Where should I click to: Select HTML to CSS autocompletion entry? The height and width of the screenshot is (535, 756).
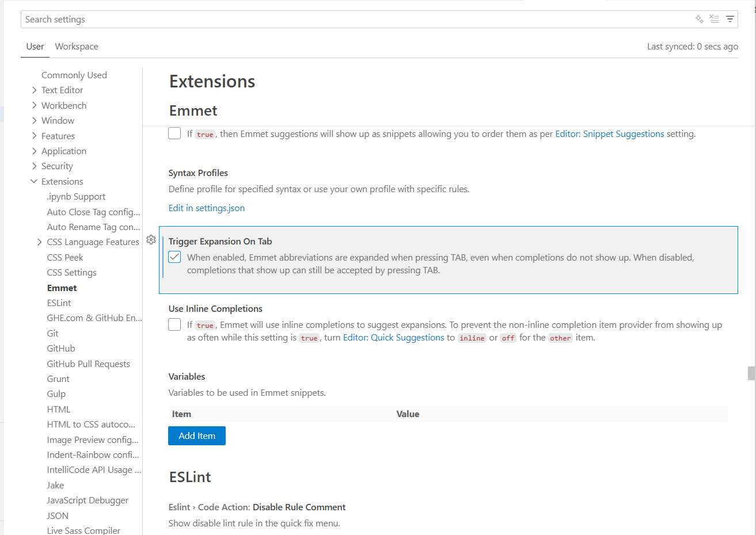click(91, 424)
